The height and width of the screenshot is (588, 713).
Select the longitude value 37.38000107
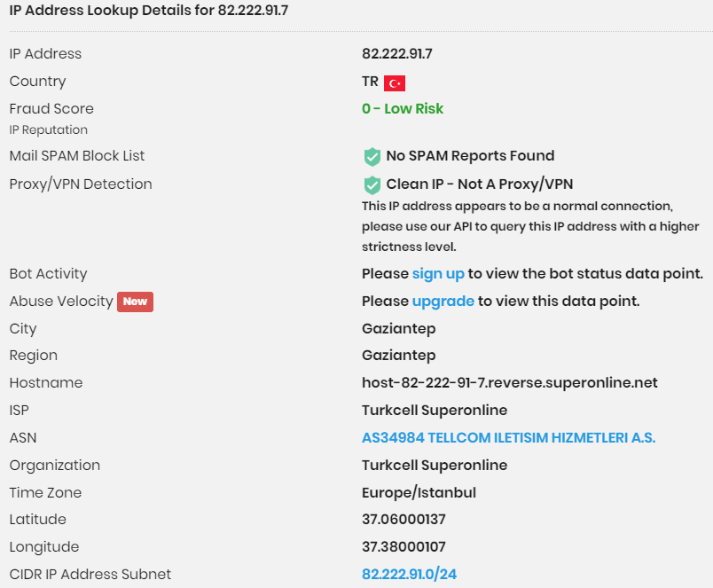[x=404, y=546]
